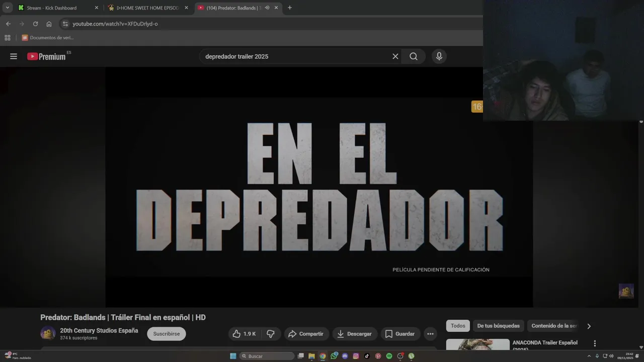Image resolution: width=644 pixels, height=362 pixels.
Task: Open 20th Century Studios España channel link
Action: point(99,330)
